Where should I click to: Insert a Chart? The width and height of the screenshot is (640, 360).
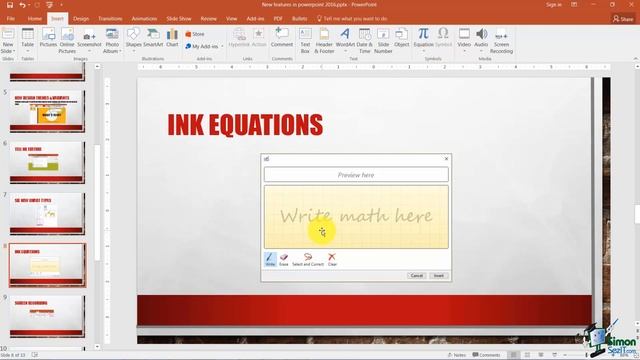172,38
